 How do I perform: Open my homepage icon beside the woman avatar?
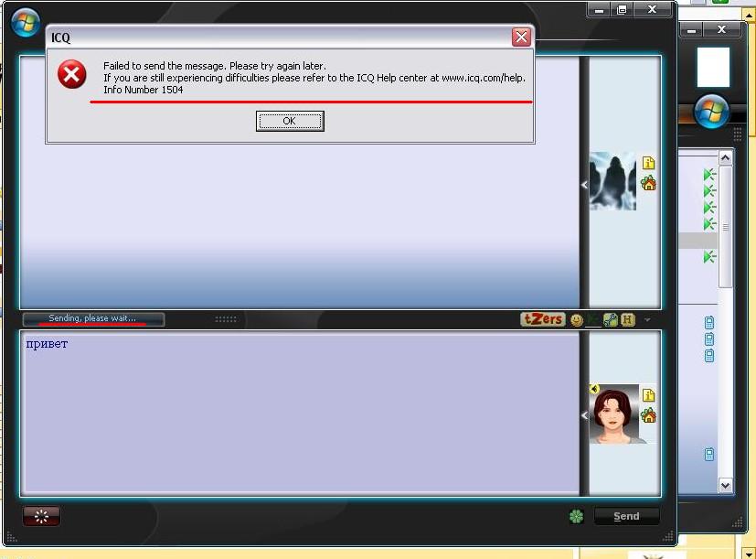pyautogui.click(x=648, y=415)
